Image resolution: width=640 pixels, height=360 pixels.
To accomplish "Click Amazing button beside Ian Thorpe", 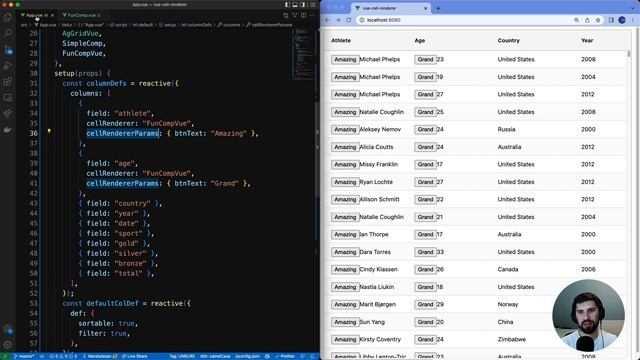I will pos(345,234).
